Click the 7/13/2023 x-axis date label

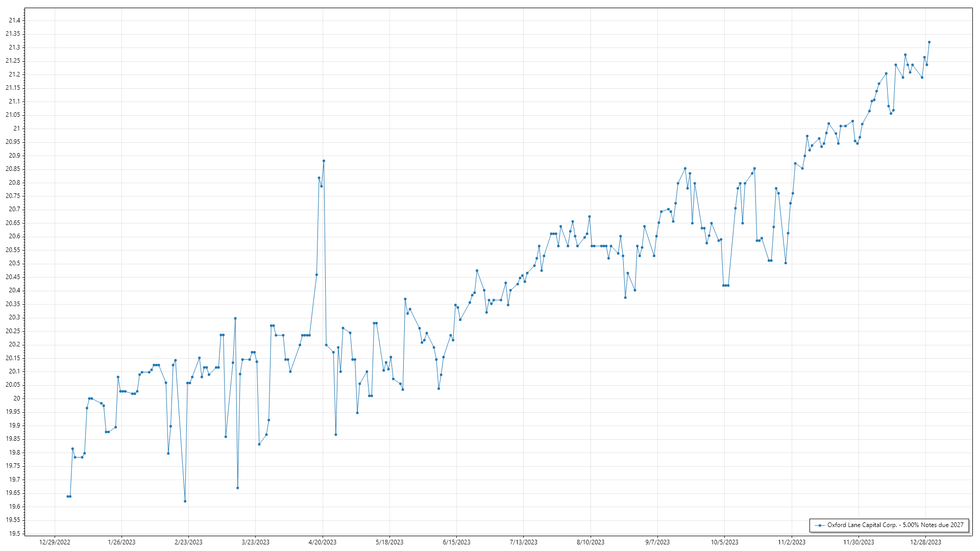point(523,542)
